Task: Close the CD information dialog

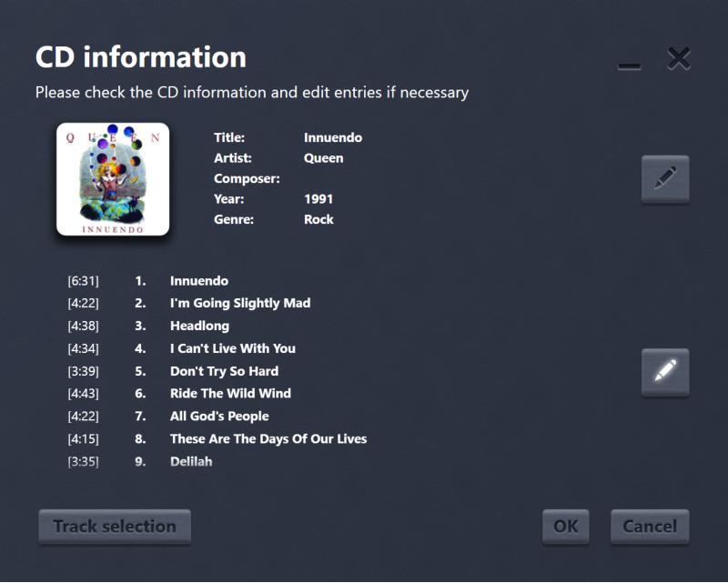Action: (679, 60)
